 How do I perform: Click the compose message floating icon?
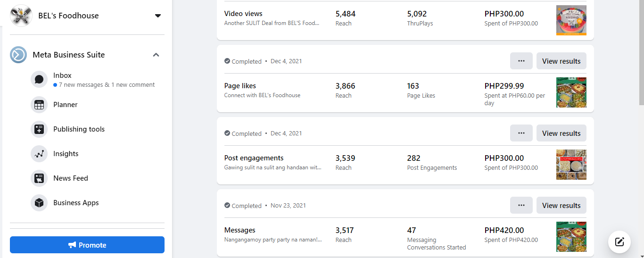tap(619, 242)
